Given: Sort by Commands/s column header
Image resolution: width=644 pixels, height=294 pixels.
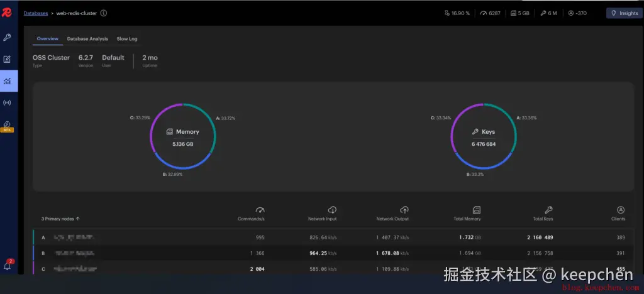Looking at the screenshot, I should click(251, 219).
